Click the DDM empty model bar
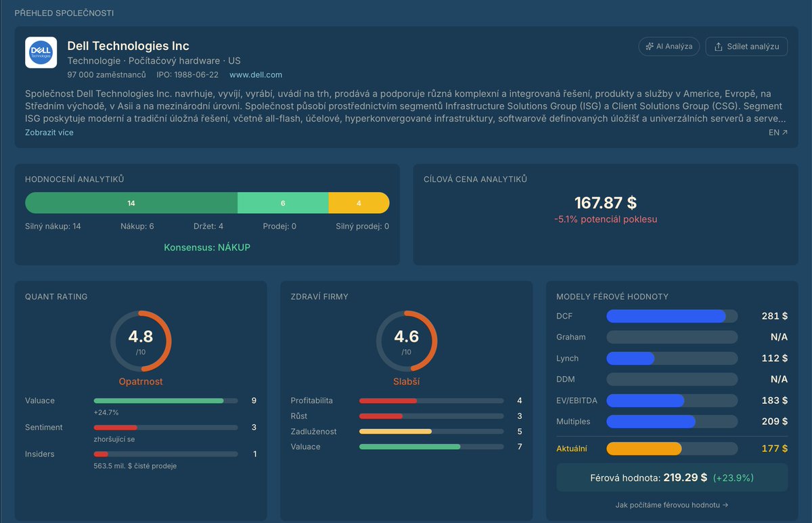 click(672, 379)
